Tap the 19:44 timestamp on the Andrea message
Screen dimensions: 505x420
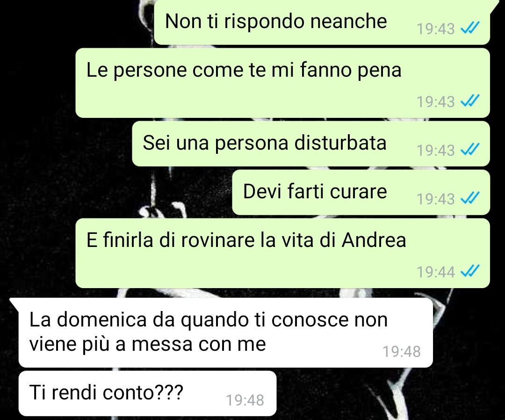point(435,272)
